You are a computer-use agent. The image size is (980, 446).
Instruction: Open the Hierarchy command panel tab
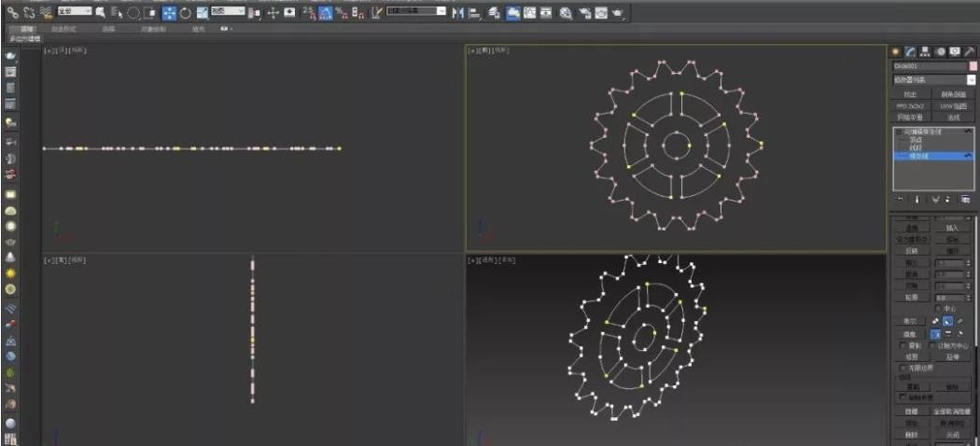point(925,51)
